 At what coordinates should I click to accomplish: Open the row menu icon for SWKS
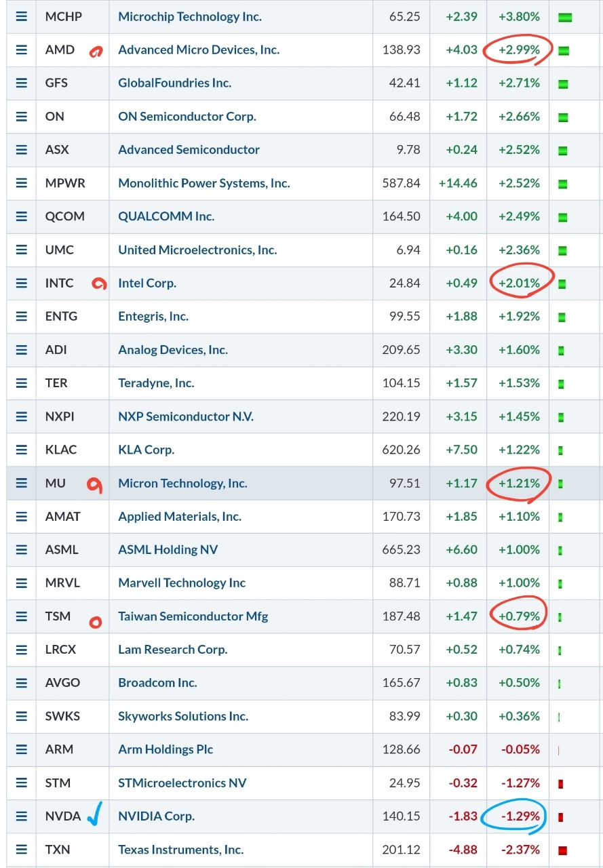point(22,716)
